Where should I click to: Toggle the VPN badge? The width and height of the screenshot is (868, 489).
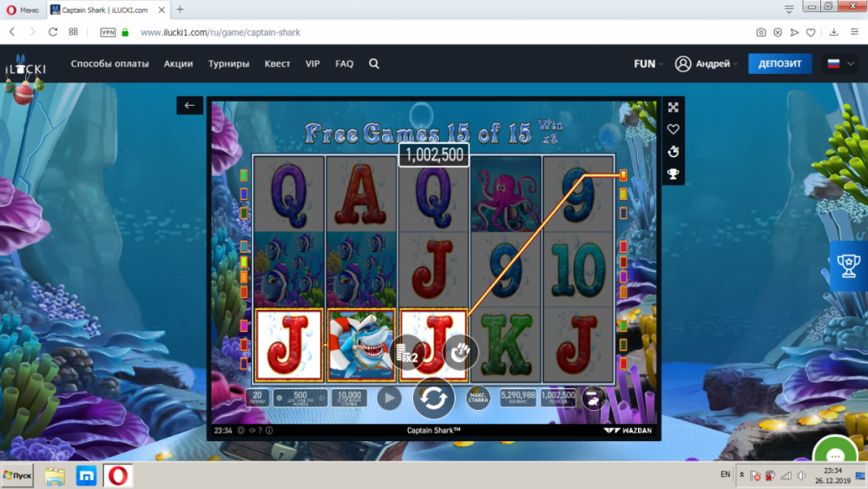pyautogui.click(x=108, y=32)
